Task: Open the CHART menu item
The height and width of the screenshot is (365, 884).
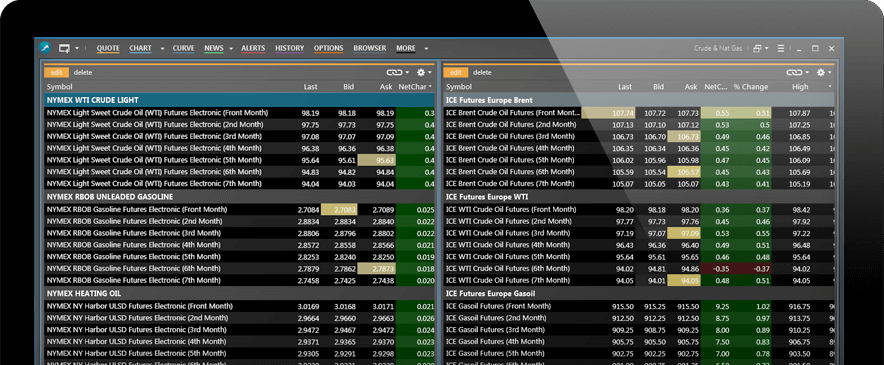Action: point(140,49)
